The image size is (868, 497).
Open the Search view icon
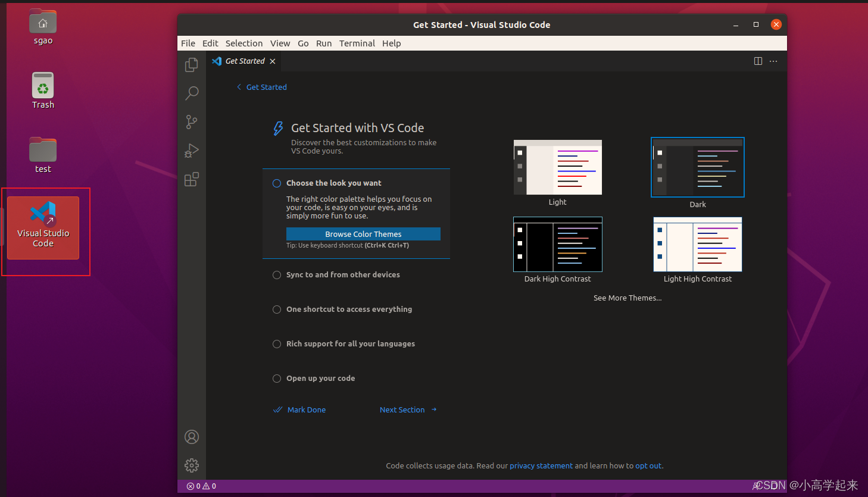[x=192, y=93]
